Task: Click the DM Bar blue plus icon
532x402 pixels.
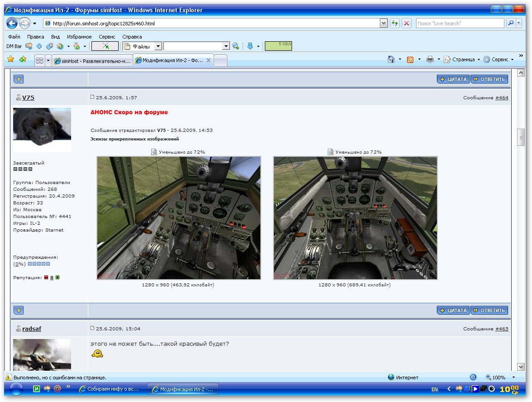Action: click(x=39, y=46)
